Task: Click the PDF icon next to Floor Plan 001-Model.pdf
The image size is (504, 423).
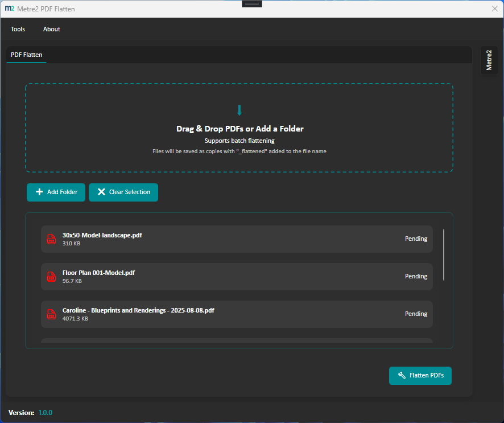Action: [51, 277]
